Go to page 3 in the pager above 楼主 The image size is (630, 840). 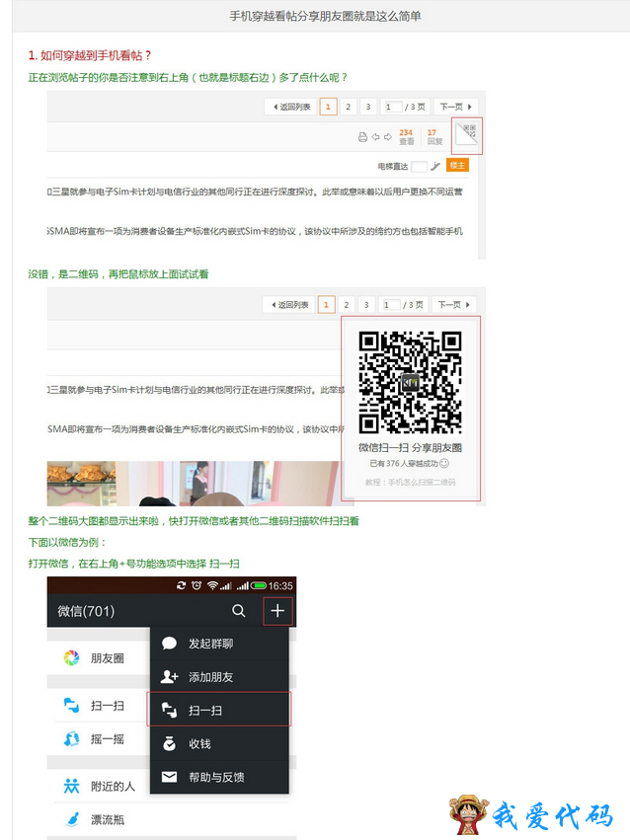(x=368, y=107)
